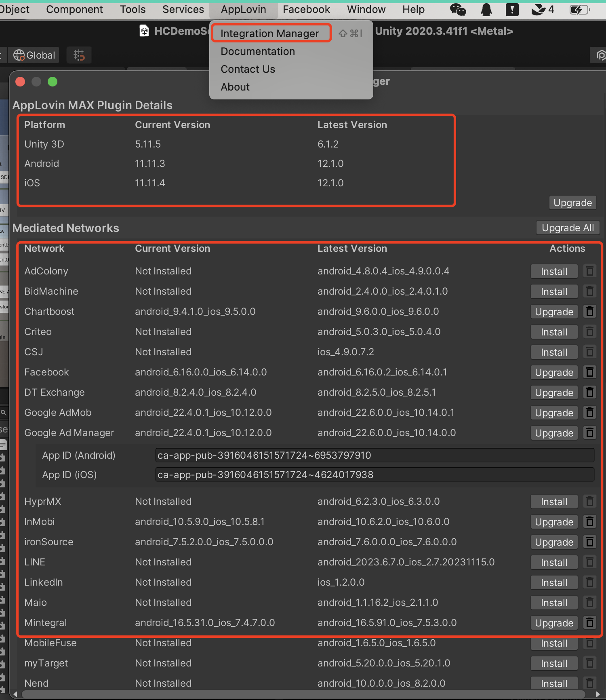Screen dimensions: 606x700
Task: Click Criteo row trash icon
Action: (590, 332)
